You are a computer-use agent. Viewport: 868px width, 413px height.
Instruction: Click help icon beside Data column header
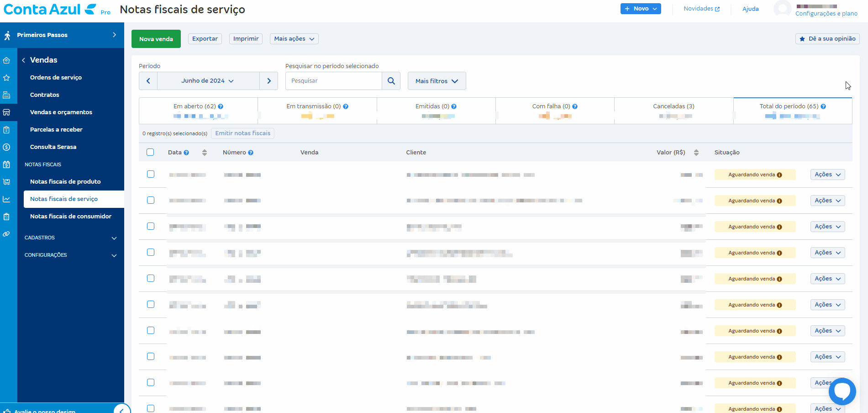(x=186, y=153)
